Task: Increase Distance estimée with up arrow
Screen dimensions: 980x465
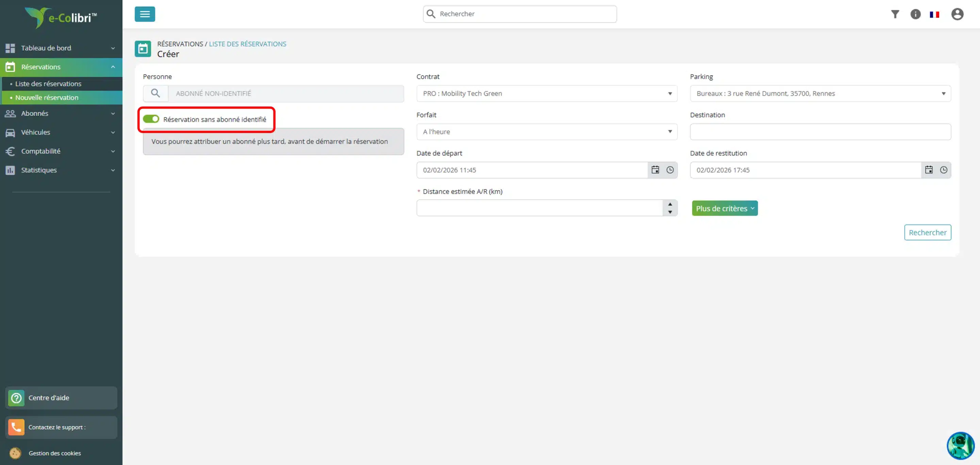Action: coord(670,204)
